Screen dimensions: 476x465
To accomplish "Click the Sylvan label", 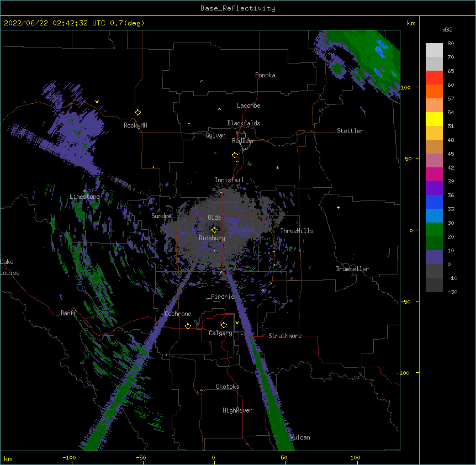I will coord(215,135).
